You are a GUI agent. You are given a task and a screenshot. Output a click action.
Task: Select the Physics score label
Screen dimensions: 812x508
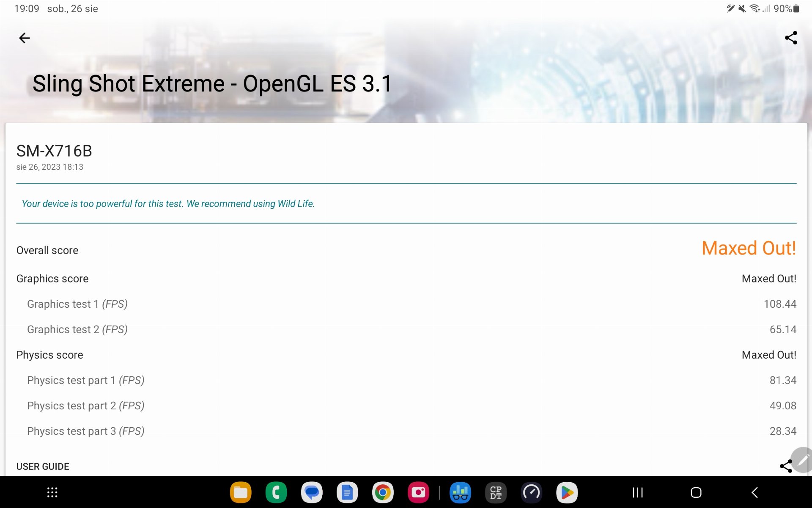(x=50, y=355)
